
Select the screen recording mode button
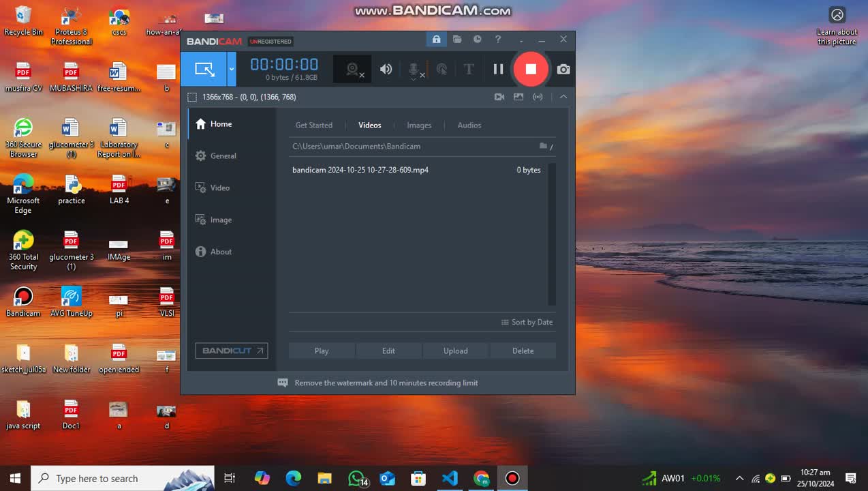pyautogui.click(x=204, y=69)
